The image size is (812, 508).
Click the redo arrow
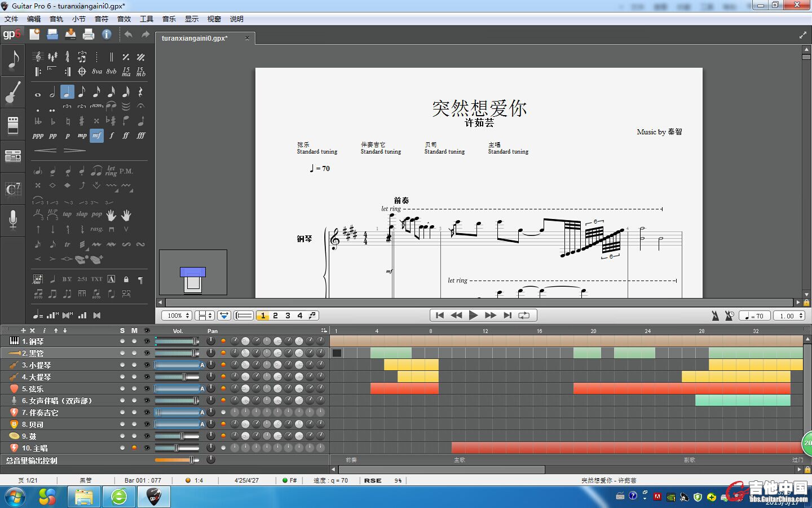(145, 34)
